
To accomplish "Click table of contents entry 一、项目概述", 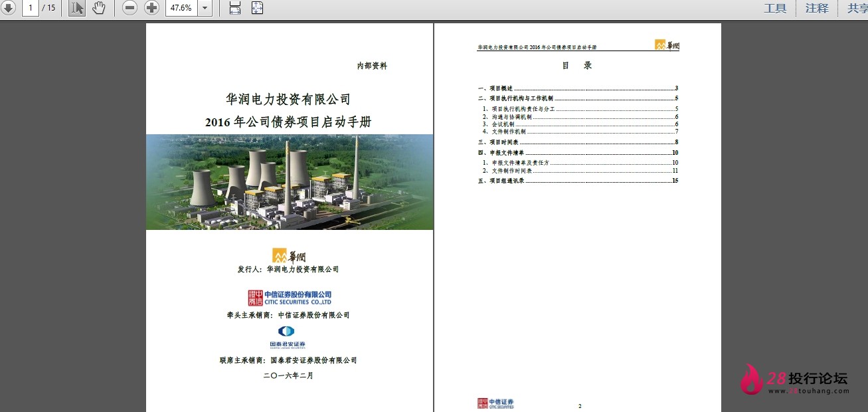I will tap(578, 88).
